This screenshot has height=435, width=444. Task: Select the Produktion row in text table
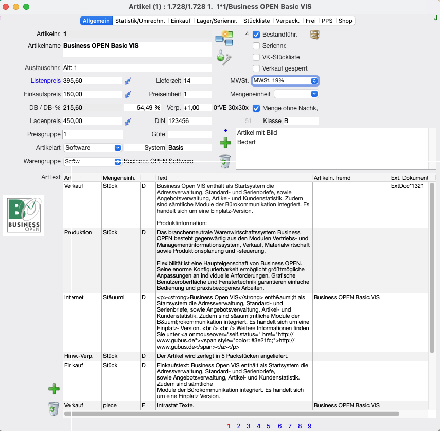coord(246,260)
